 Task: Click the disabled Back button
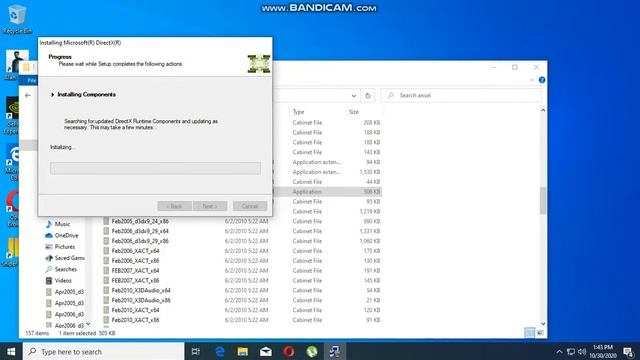(x=174, y=206)
